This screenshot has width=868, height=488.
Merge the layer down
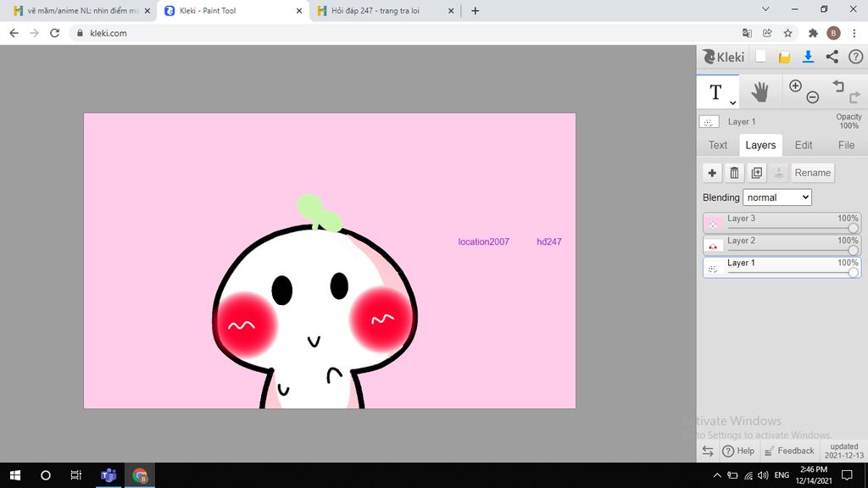(778, 173)
